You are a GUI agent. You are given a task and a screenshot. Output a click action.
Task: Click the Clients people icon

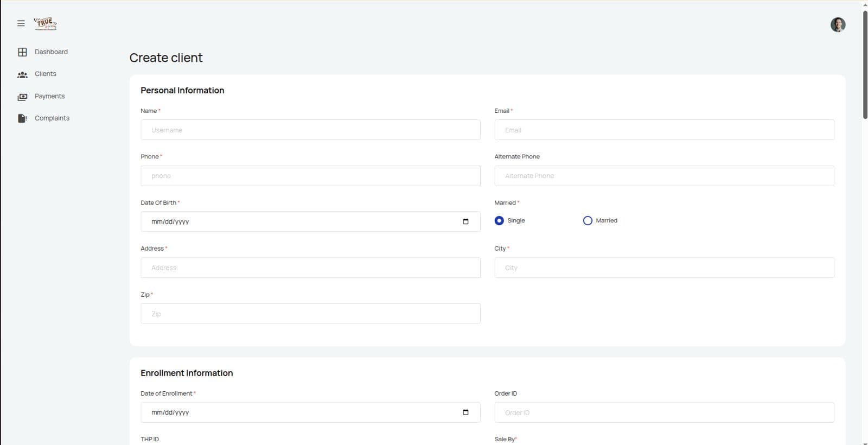pyautogui.click(x=22, y=74)
